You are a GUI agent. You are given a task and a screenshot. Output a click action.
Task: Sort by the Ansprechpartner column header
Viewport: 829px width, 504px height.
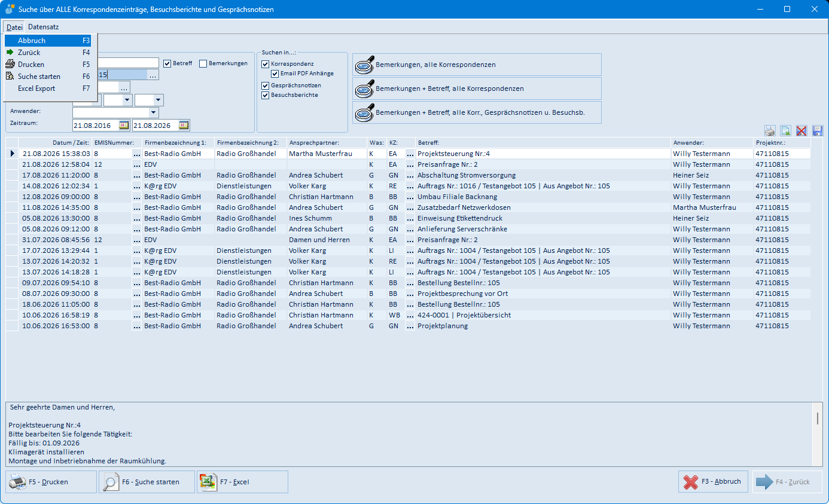click(327, 143)
